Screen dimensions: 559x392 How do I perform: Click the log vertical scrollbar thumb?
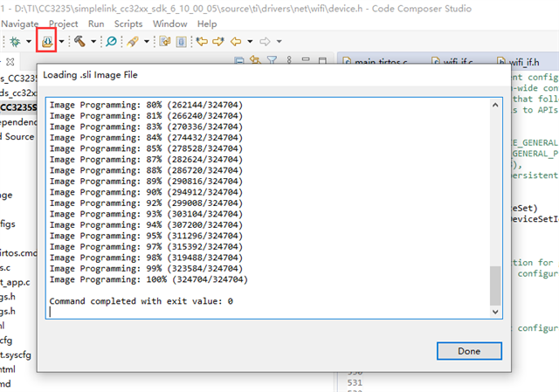[495, 285]
